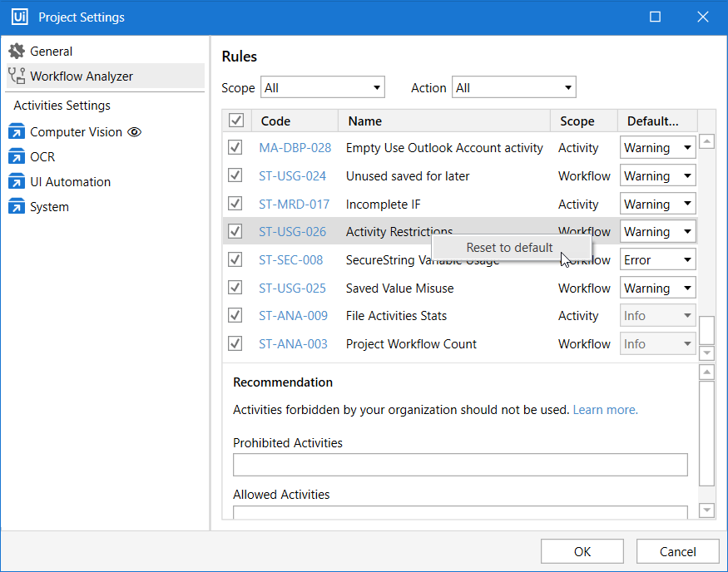Screen dimensions: 728x572
Task: Toggle the select-all checkbox in header
Action: 236,121
